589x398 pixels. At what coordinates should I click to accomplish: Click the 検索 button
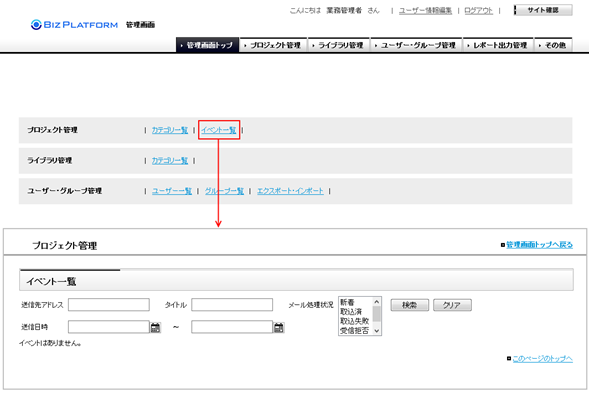click(x=409, y=305)
